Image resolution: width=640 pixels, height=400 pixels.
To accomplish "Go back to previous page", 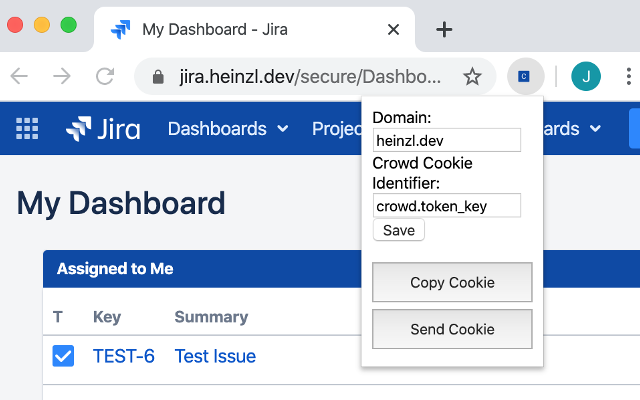I will 19,76.
